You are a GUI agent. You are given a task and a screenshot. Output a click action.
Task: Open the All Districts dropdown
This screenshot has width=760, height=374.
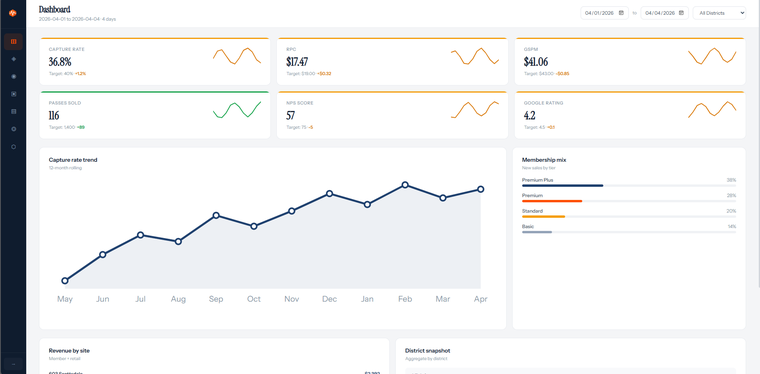point(719,13)
